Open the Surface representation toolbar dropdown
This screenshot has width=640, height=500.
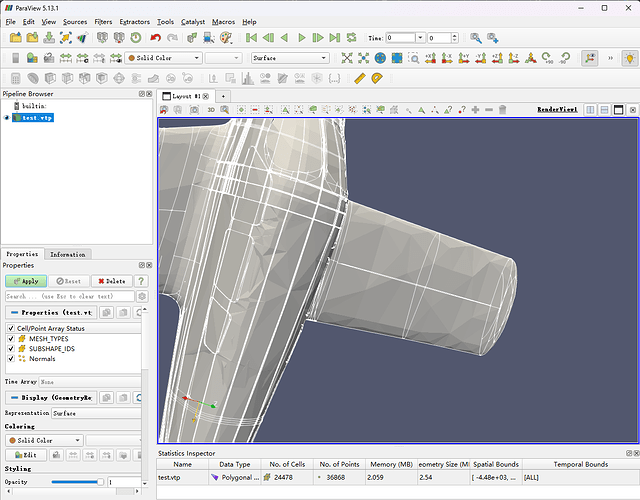coord(290,58)
